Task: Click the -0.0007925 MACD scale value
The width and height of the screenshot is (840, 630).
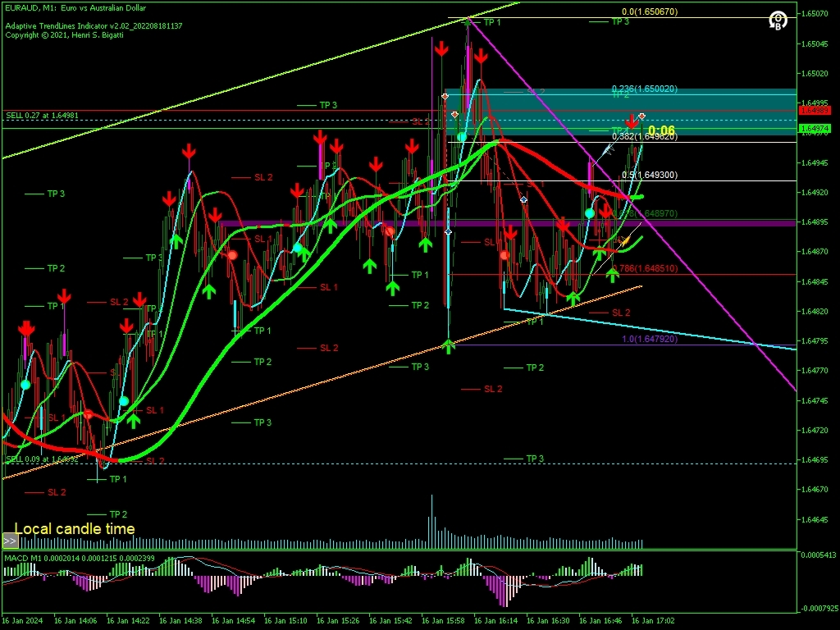Action: (x=819, y=609)
